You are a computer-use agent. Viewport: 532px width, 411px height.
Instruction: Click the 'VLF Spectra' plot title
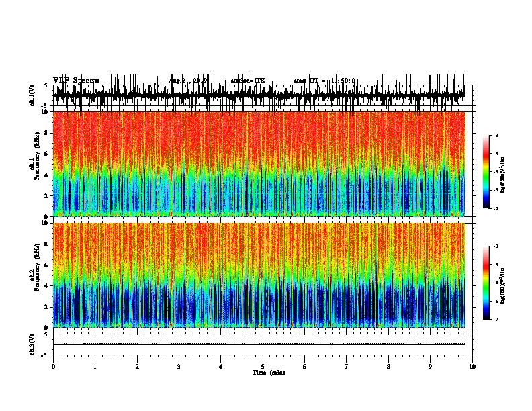click(x=76, y=81)
